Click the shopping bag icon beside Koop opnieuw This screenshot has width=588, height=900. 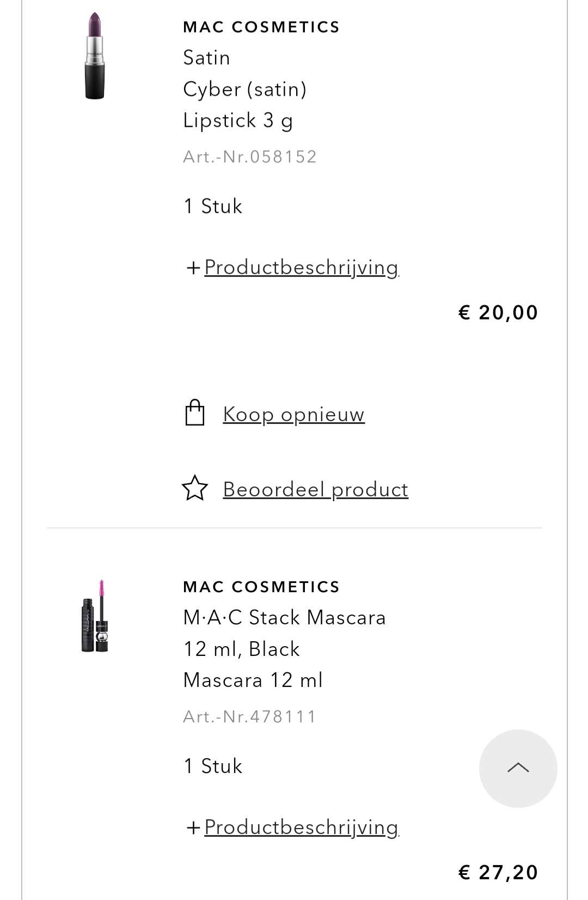195,412
